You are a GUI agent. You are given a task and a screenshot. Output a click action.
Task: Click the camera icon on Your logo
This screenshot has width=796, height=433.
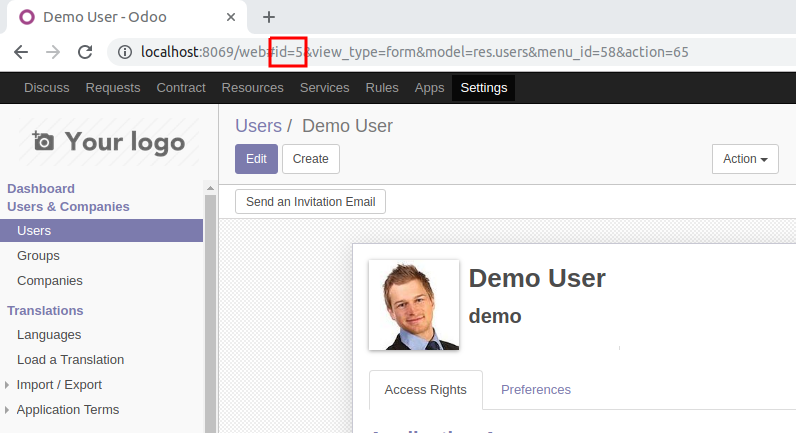pos(43,141)
